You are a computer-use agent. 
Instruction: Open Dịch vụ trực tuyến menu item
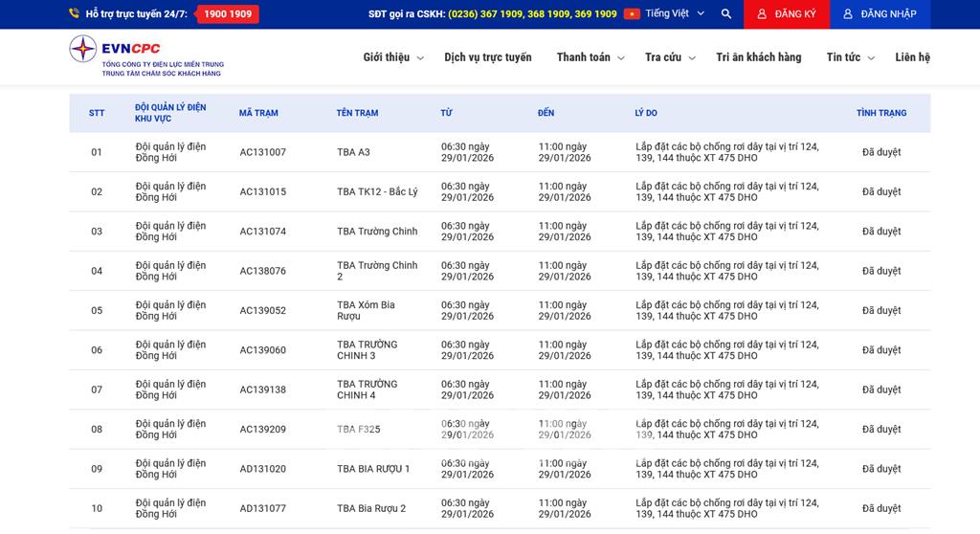click(487, 57)
